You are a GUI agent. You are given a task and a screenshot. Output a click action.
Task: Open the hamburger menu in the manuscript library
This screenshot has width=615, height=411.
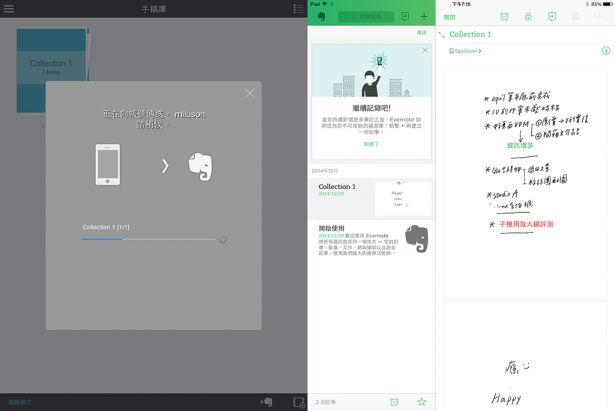(x=9, y=9)
